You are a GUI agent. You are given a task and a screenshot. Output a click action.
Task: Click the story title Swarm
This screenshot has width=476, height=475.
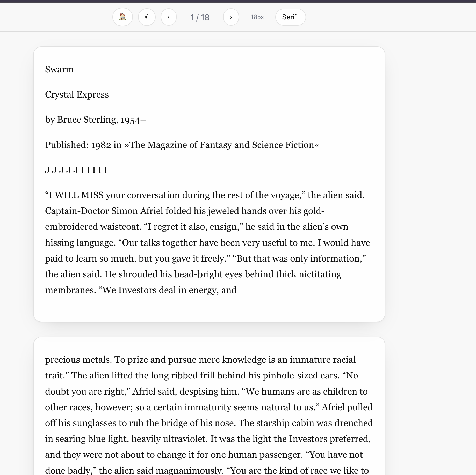point(59,69)
